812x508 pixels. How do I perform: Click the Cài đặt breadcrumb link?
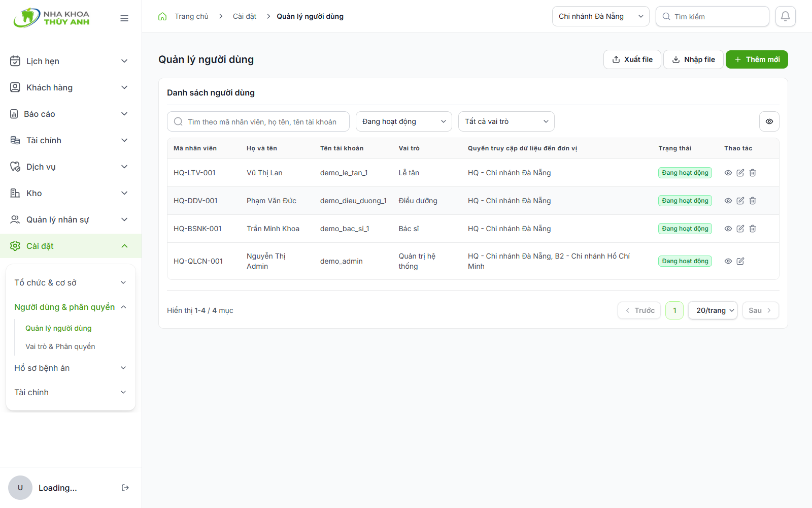(245, 16)
